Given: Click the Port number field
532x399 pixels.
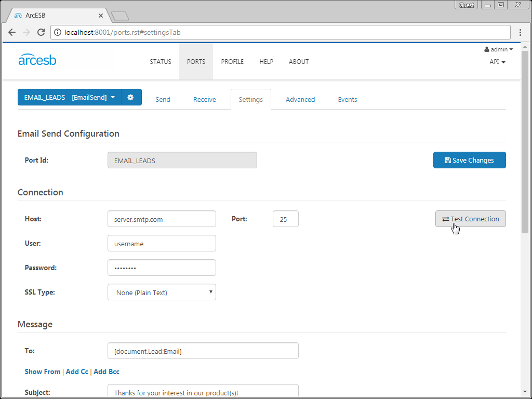Looking at the screenshot, I should click(286, 219).
